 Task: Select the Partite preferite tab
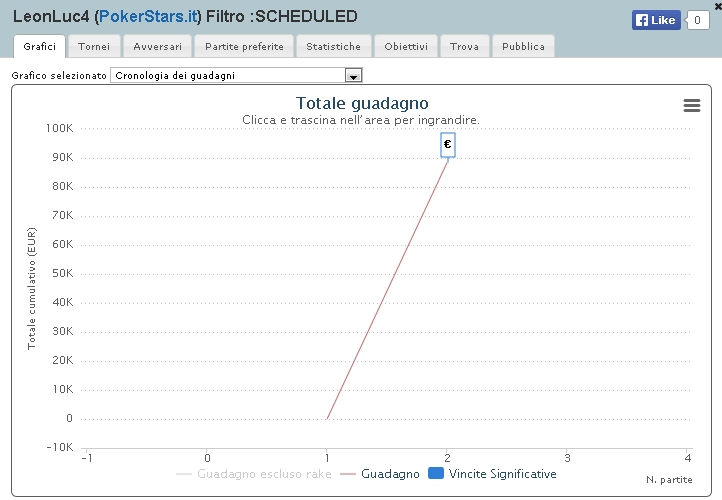pos(244,47)
